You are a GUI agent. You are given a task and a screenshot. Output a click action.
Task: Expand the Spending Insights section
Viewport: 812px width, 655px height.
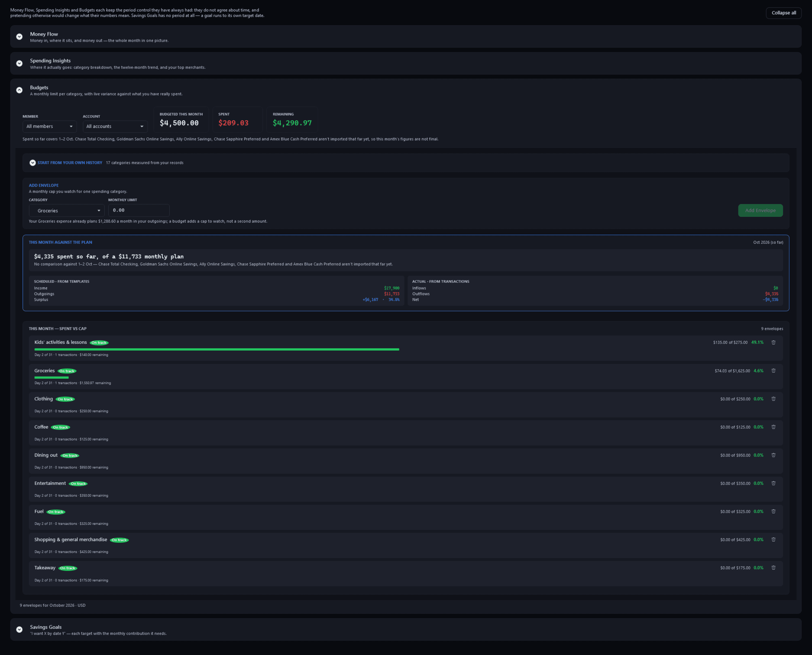coord(19,63)
